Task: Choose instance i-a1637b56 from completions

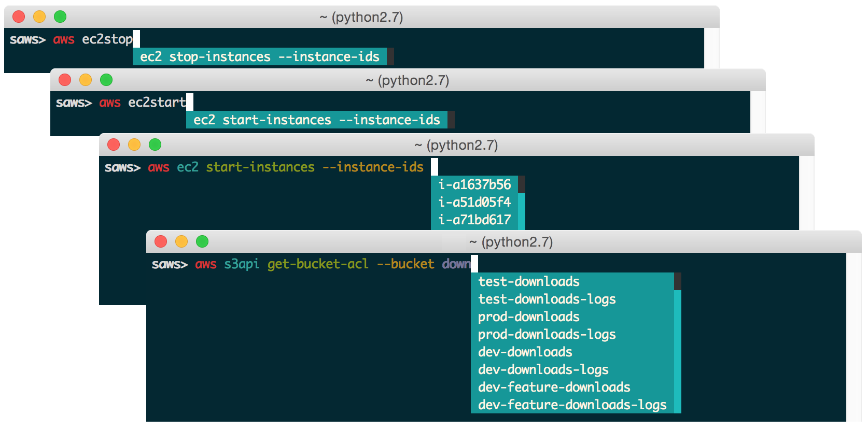Action: click(x=474, y=184)
